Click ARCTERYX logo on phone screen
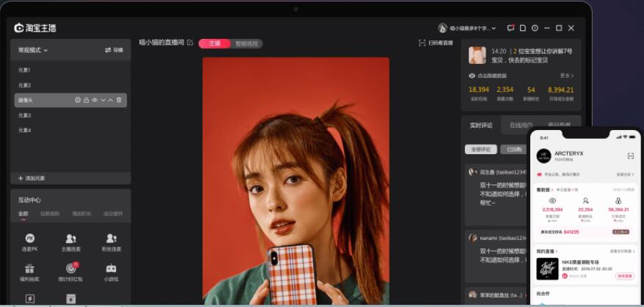 544,156
